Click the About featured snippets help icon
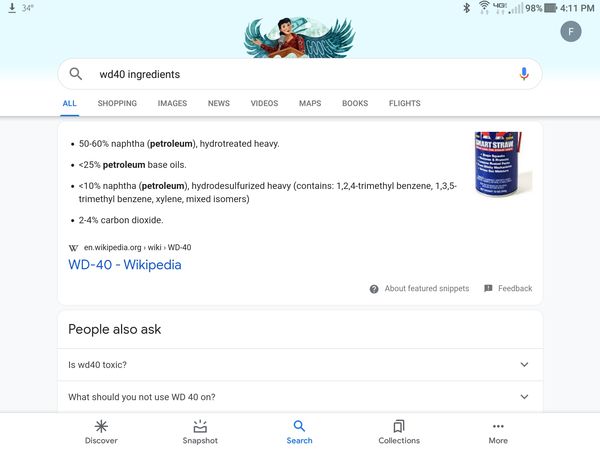The height and width of the screenshot is (450, 600). click(374, 289)
